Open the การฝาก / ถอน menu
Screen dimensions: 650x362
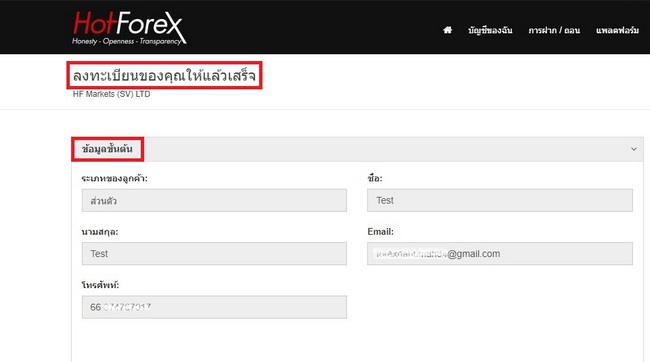click(554, 30)
